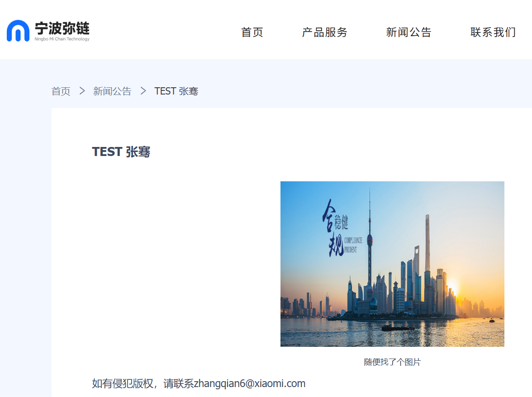
Task: Go to 首页 via the breadcrumb
Action: pyautogui.click(x=61, y=91)
